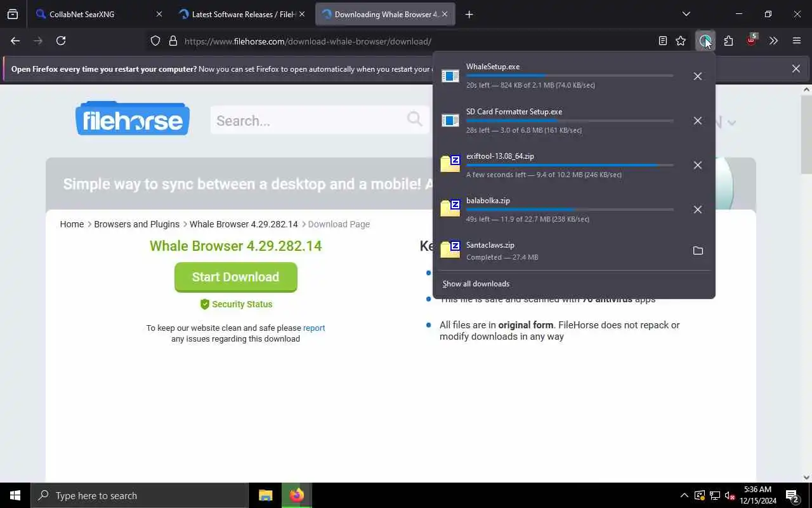Reload the current page

point(61,41)
